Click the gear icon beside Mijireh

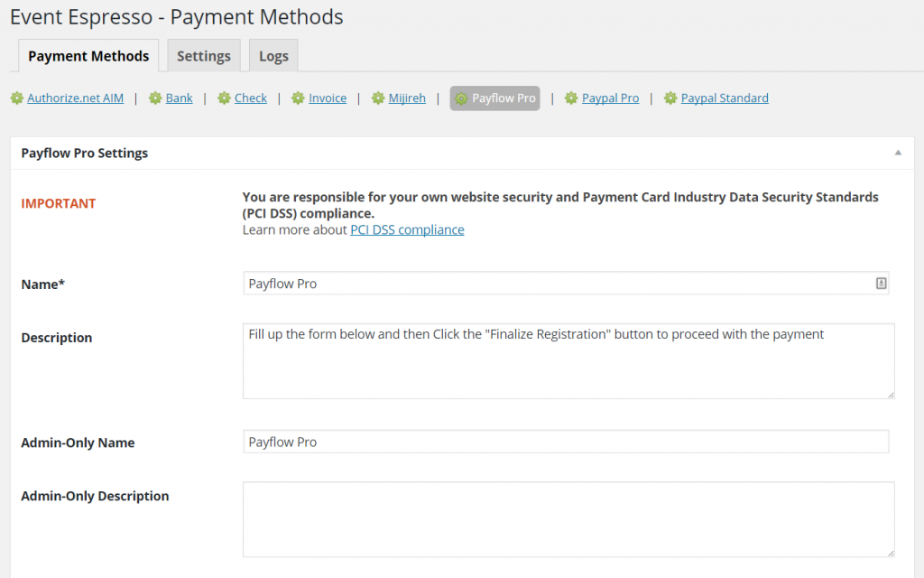tap(378, 98)
